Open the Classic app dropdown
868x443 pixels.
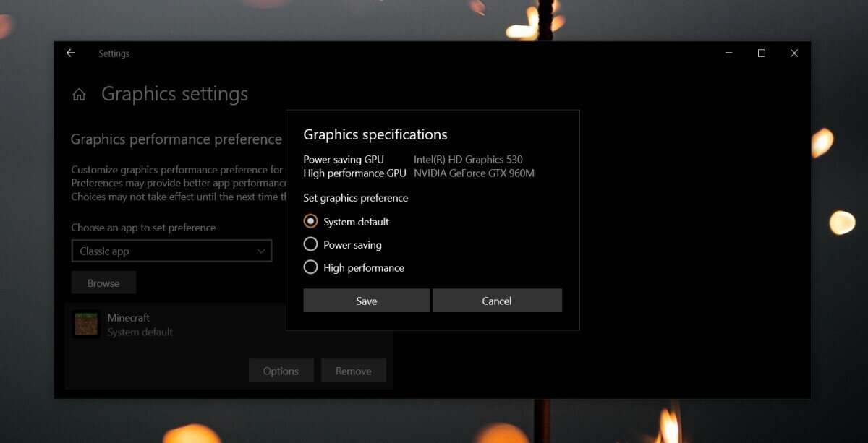(171, 251)
